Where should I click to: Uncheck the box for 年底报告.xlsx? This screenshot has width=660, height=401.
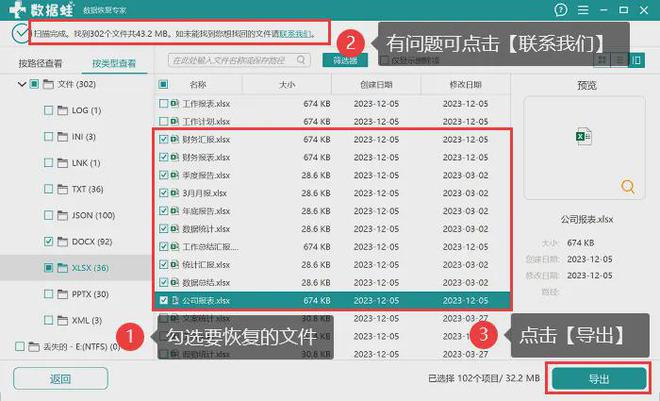pyautogui.click(x=163, y=211)
